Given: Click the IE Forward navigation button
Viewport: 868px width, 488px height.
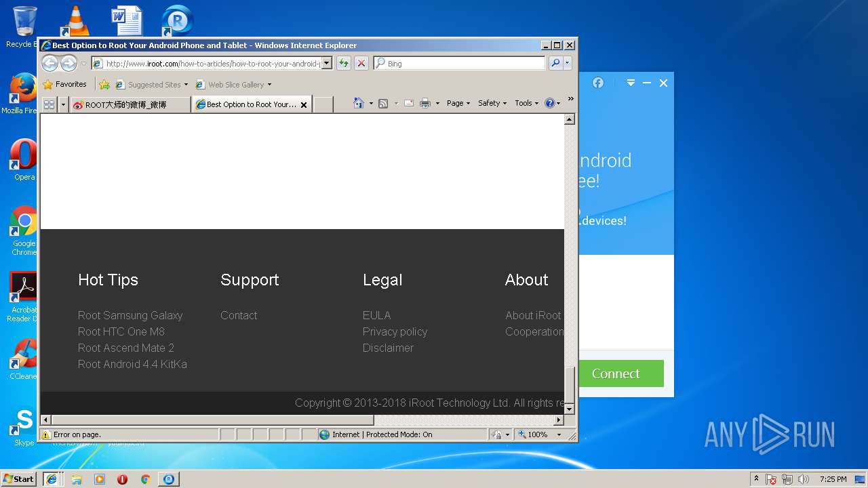Looking at the screenshot, I should 68,64.
